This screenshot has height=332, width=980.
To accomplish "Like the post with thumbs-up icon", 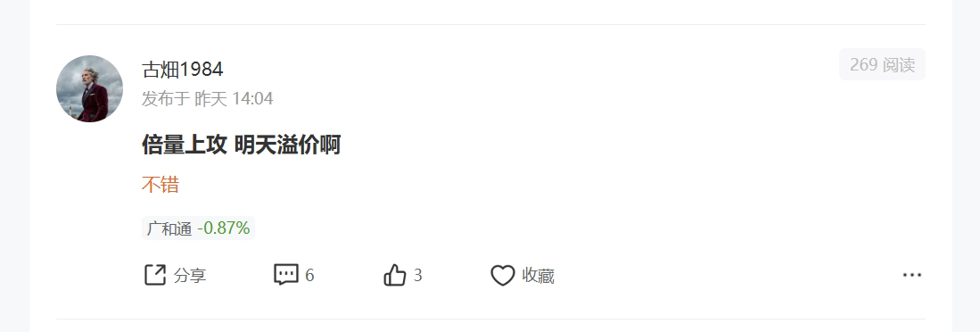I will [x=395, y=275].
